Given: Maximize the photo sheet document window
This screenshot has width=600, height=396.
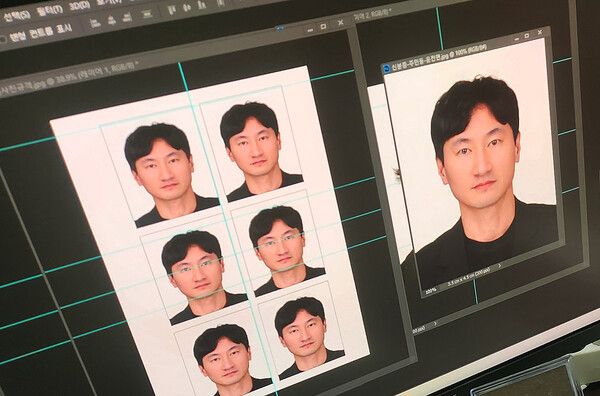Looking at the screenshot, I should pyautogui.click(x=323, y=26).
